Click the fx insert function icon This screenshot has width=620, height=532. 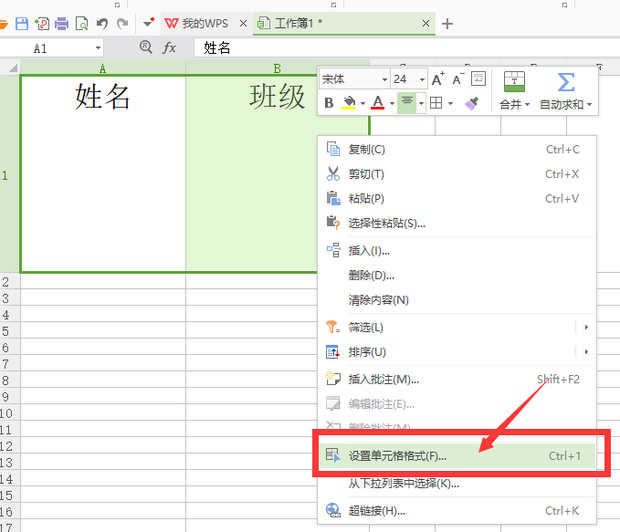click(169, 48)
